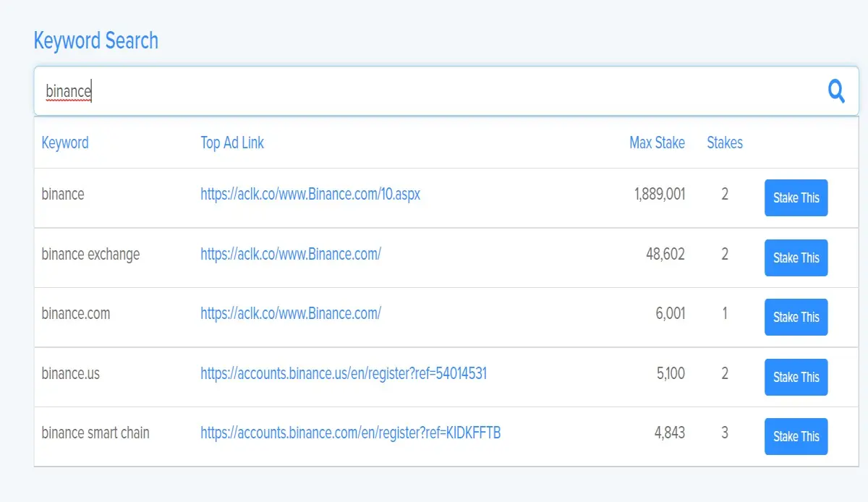Image resolution: width=868 pixels, height=502 pixels.
Task: Click the 4,843 max stake value
Action: (670, 433)
